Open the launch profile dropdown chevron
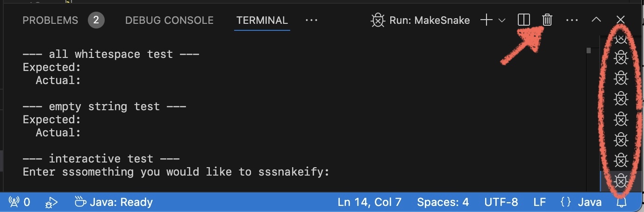This screenshot has width=644, height=212. [x=502, y=20]
